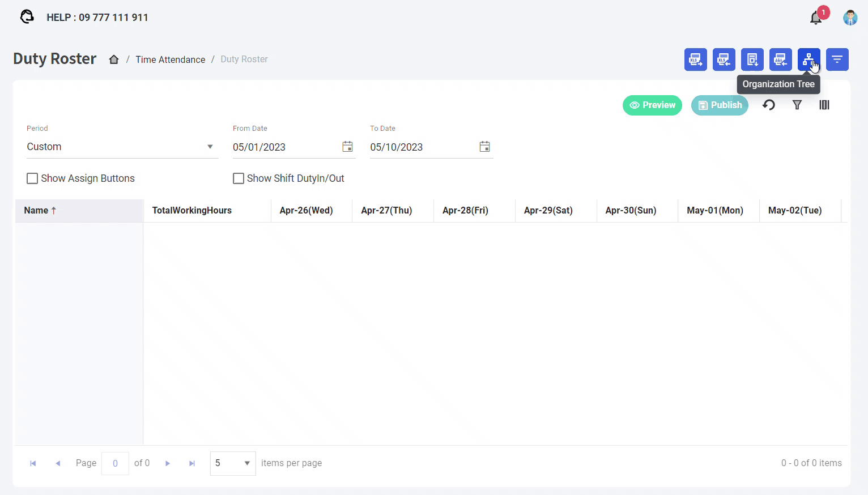Click the refresh arrow icon
The image size is (868, 495).
tap(768, 105)
